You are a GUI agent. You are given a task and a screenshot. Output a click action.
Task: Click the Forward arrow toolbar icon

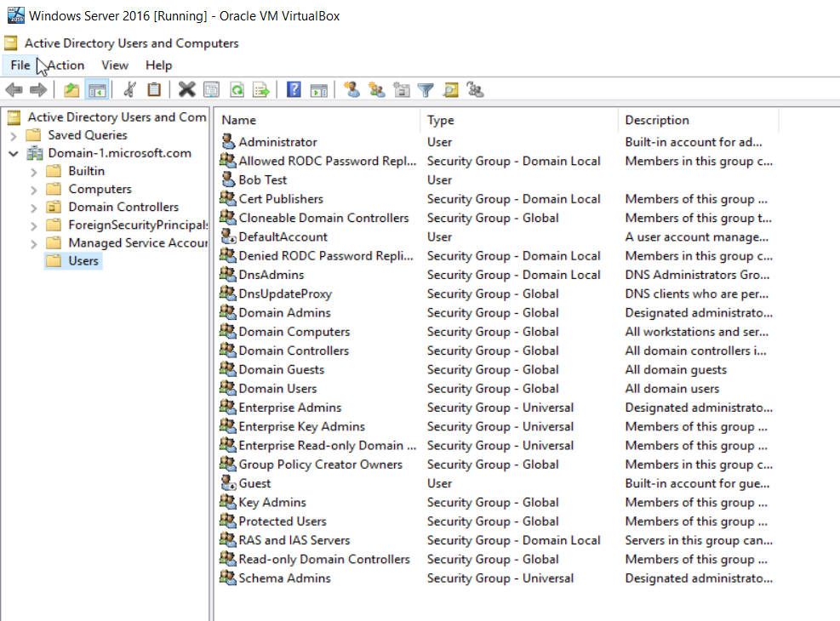pos(38,90)
